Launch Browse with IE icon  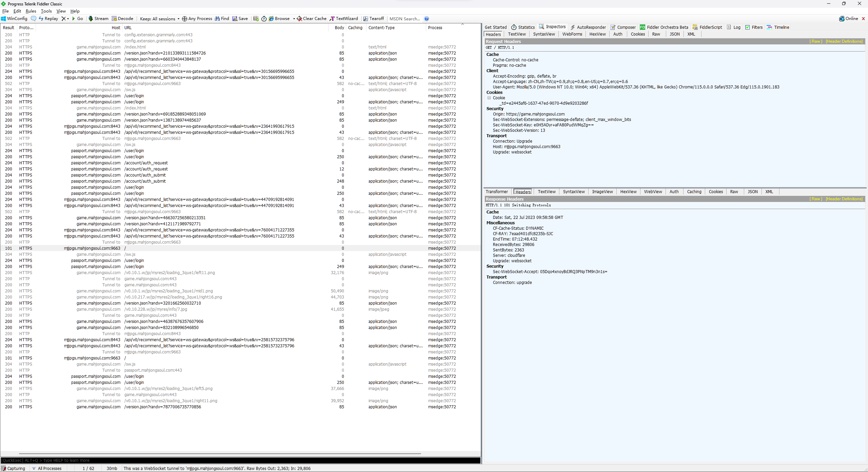(x=279, y=19)
